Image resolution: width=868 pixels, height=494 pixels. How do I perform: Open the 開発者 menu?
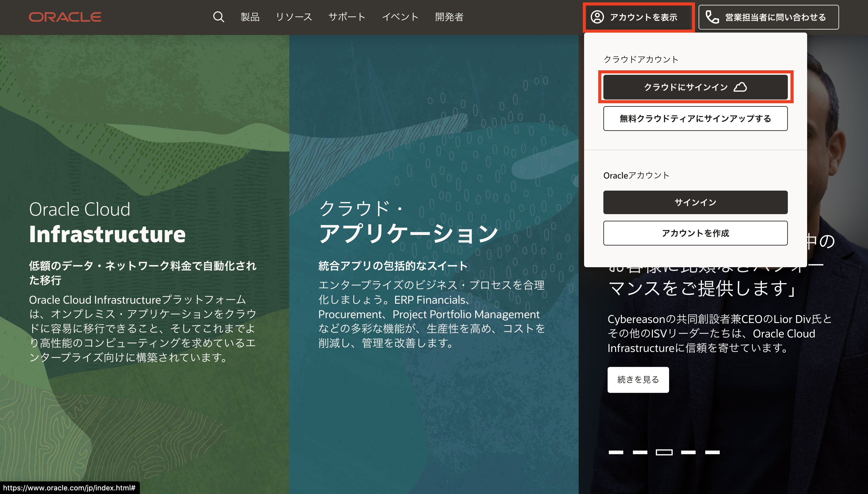(x=449, y=17)
